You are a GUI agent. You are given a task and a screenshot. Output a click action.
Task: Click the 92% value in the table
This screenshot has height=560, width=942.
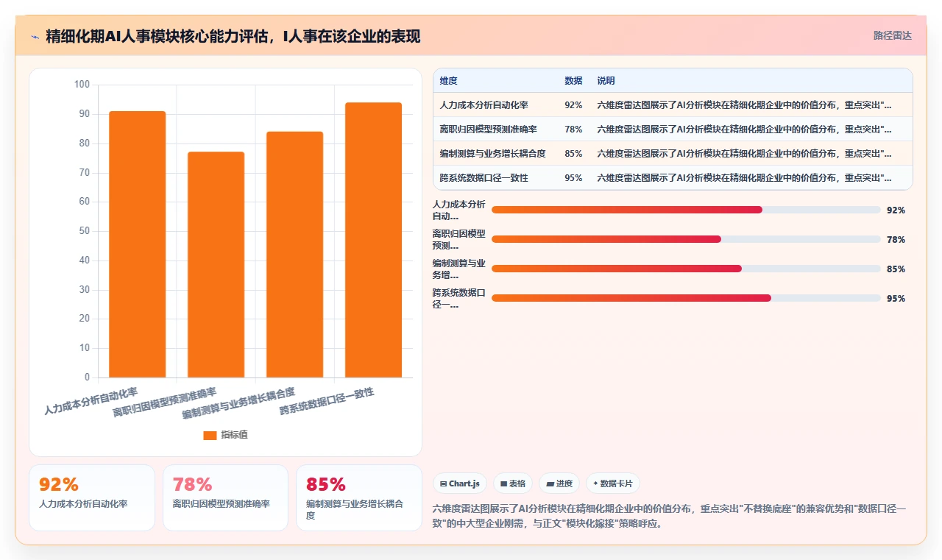pos(573,105)
